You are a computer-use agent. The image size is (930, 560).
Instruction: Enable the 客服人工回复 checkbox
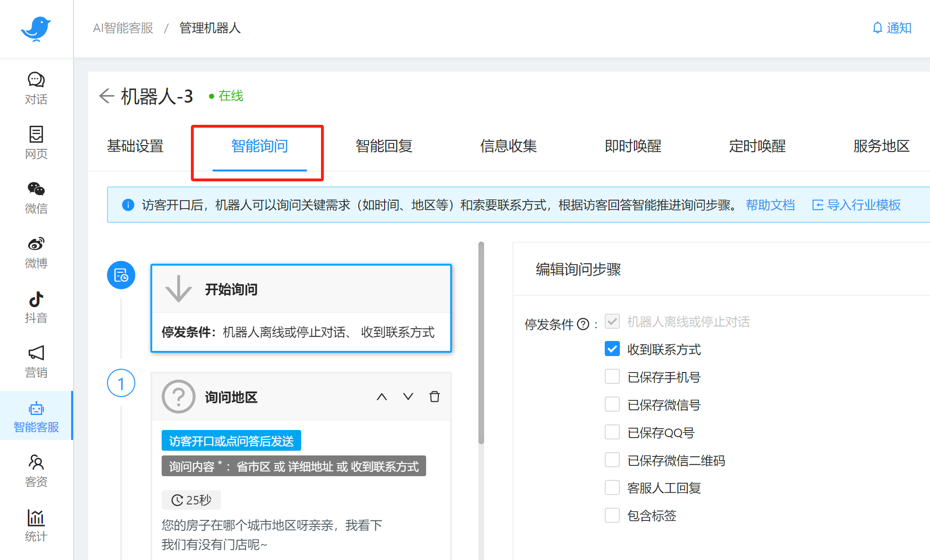pos(612,487)
